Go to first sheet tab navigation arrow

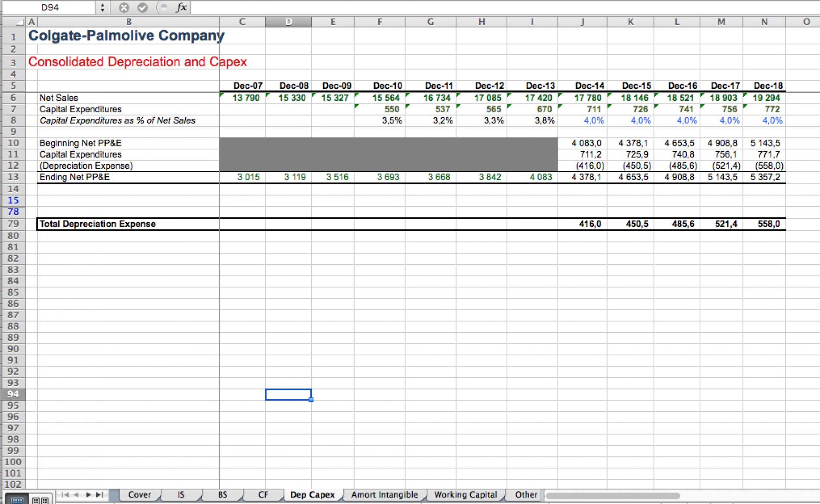point(65,495)
